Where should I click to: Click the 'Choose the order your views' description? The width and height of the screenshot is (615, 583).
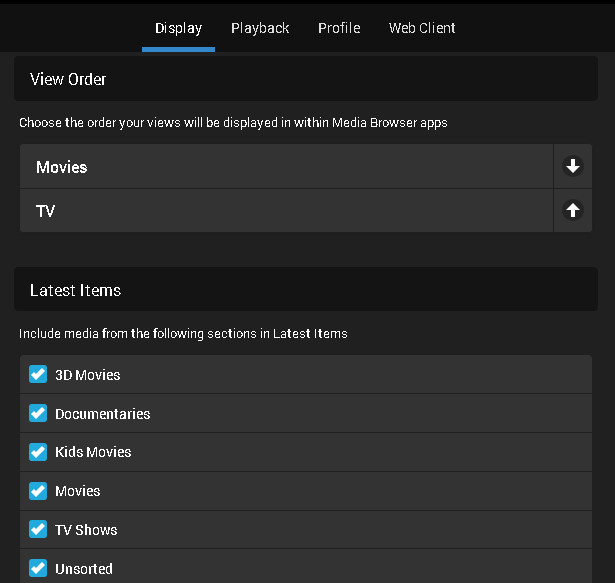click(233, 123)
